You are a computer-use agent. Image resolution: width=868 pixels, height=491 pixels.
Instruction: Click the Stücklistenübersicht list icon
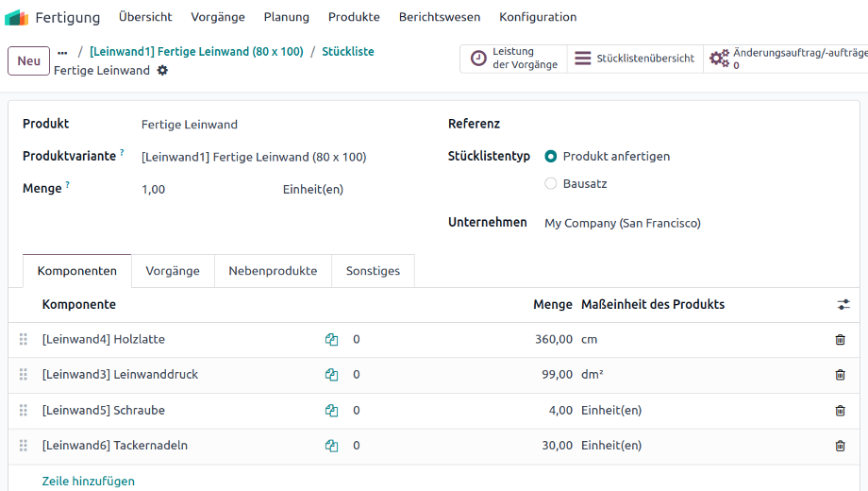(x=582, y=59)
